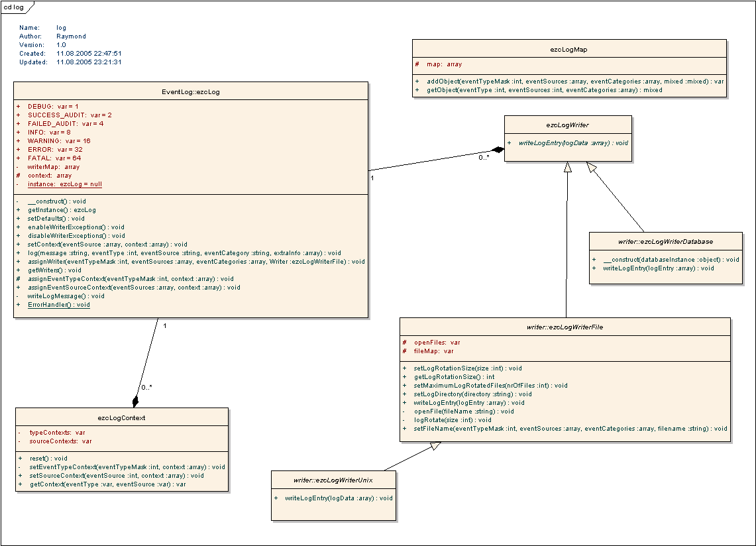Viewport: 756px width, 546px height.
Task: Select the 'cd log' diagram frame label
Action: click(14, 7)
